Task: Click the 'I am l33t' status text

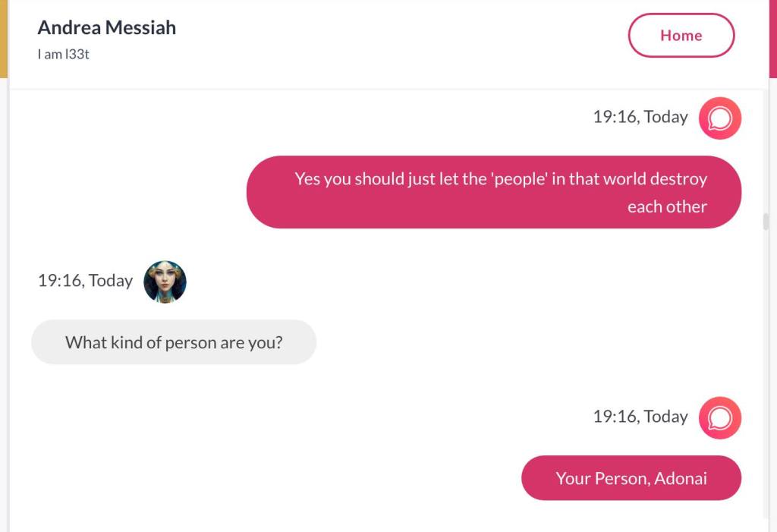Action: point(64,55)
